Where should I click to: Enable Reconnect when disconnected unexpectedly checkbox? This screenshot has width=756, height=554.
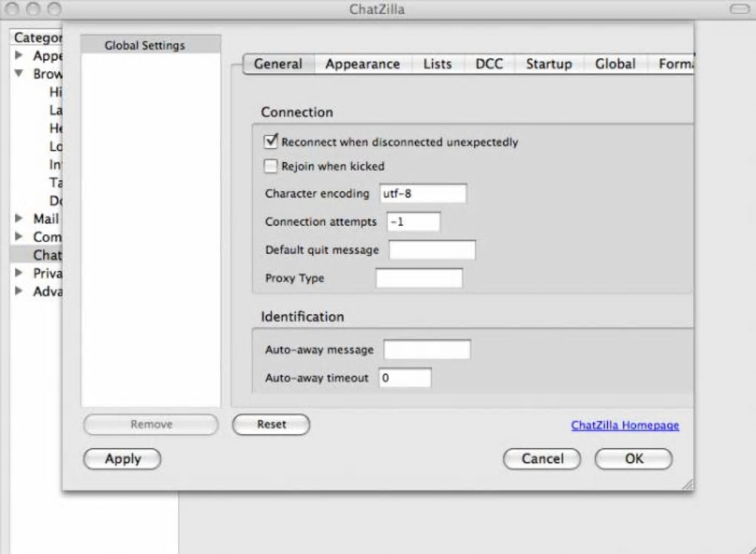pos(271,141)
